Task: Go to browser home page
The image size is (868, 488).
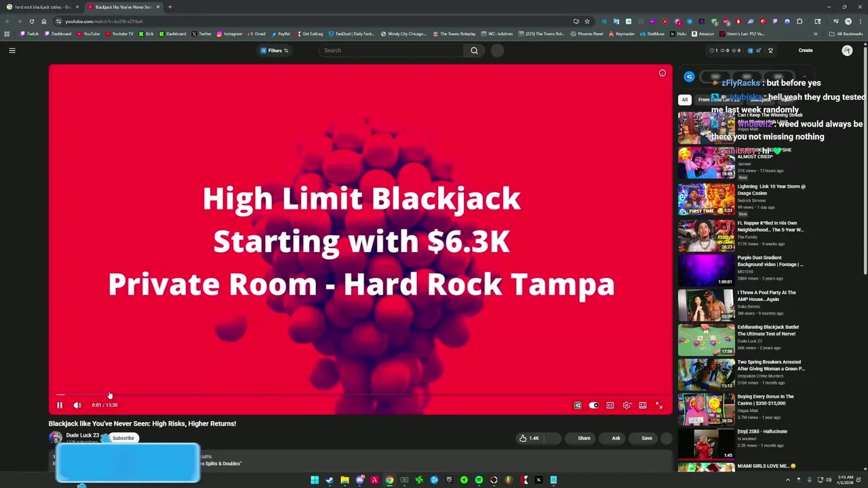Action: click(x=44, y=21)
